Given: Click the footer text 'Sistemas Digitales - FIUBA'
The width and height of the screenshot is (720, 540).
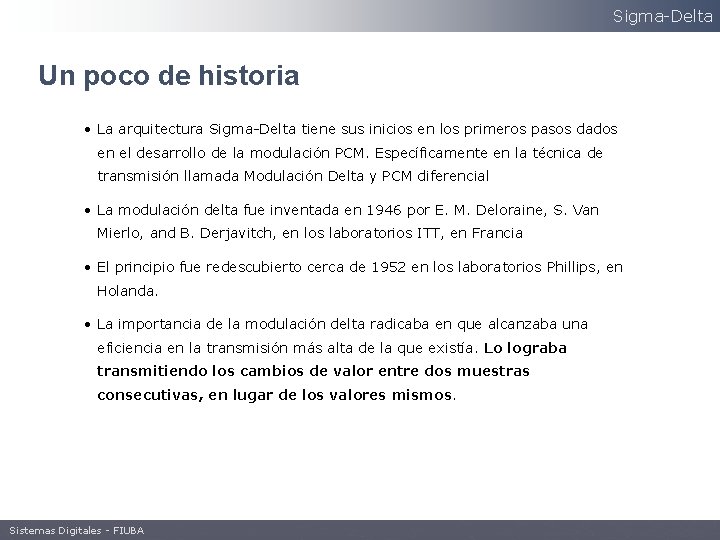Looking at the screenshot, I should point(77,530).
